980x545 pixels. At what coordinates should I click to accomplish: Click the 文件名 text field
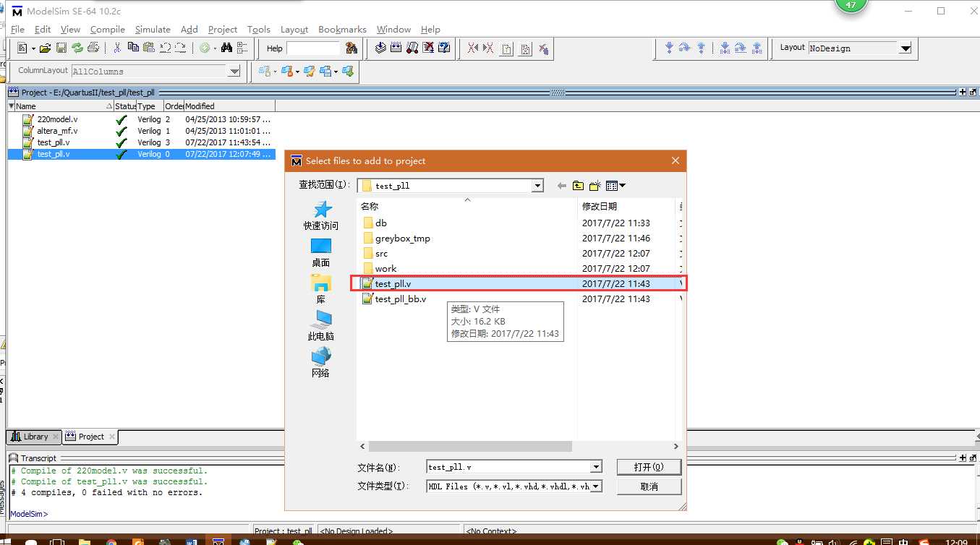[508, 467]
